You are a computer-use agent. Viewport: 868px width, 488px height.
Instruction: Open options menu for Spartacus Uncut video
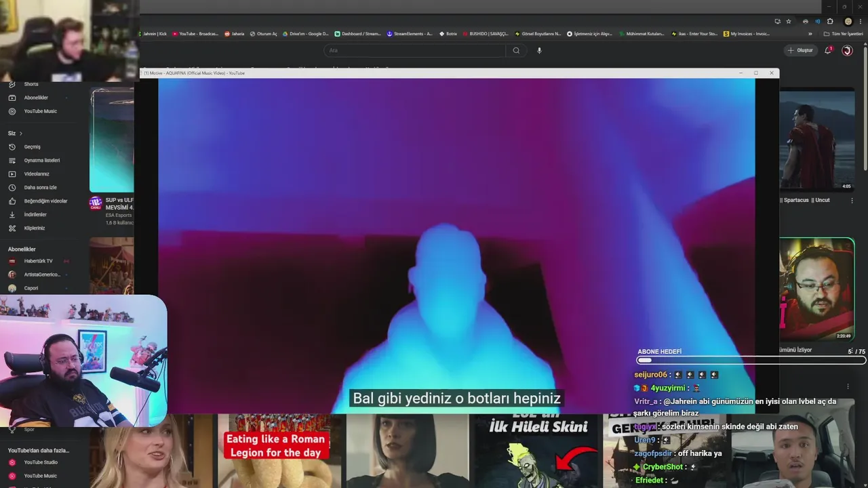[852, 201]
